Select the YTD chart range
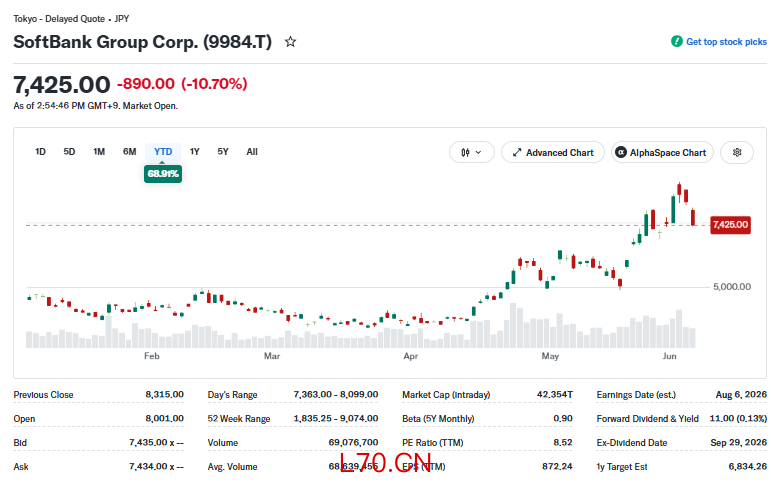771x483 pixels. (x=163, y=152)
